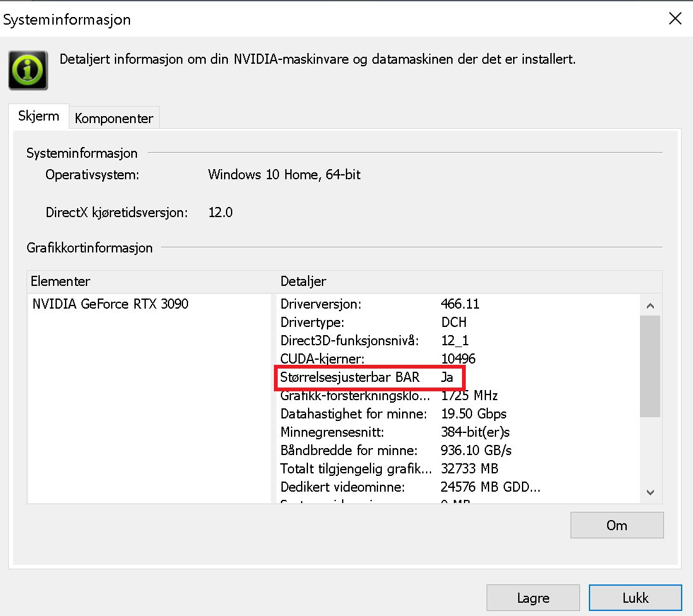Select the Drivertype DCH row
Image resolution: width=693 pixels, height=616 pixels.
(x=458, y=322)
